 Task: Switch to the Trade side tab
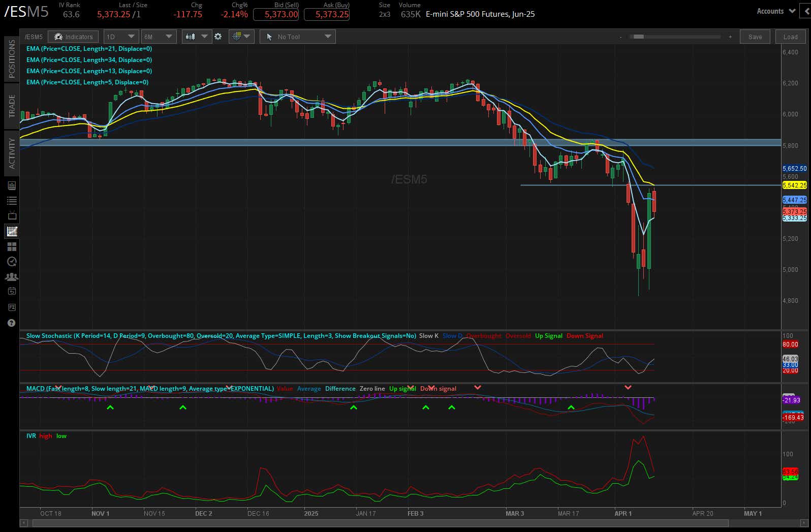point(12,106)
